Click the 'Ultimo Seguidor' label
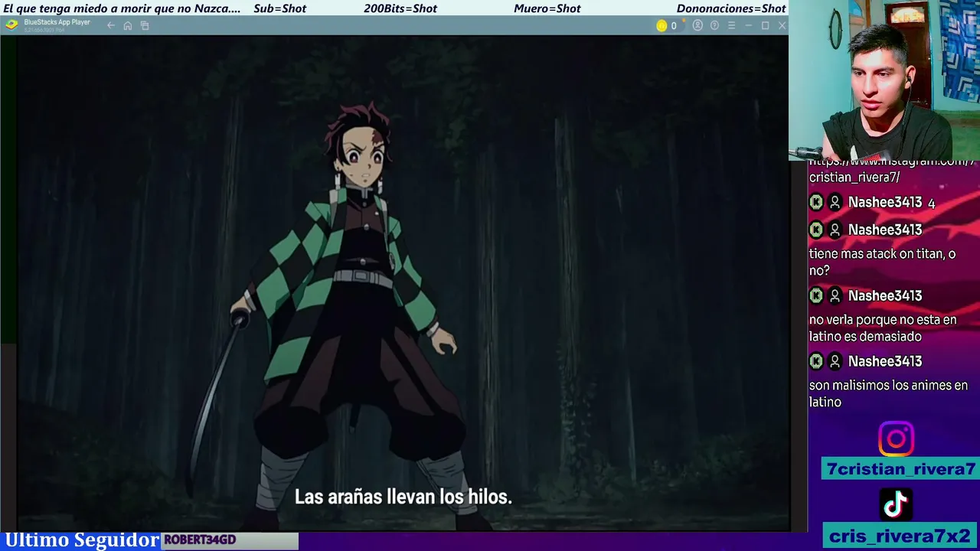This screenshot has height=551, width=980. click(82, 540)
